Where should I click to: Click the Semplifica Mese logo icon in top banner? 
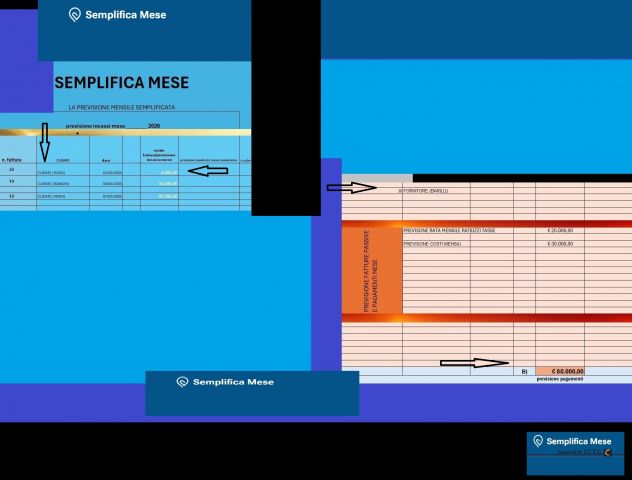coord(75,15)
